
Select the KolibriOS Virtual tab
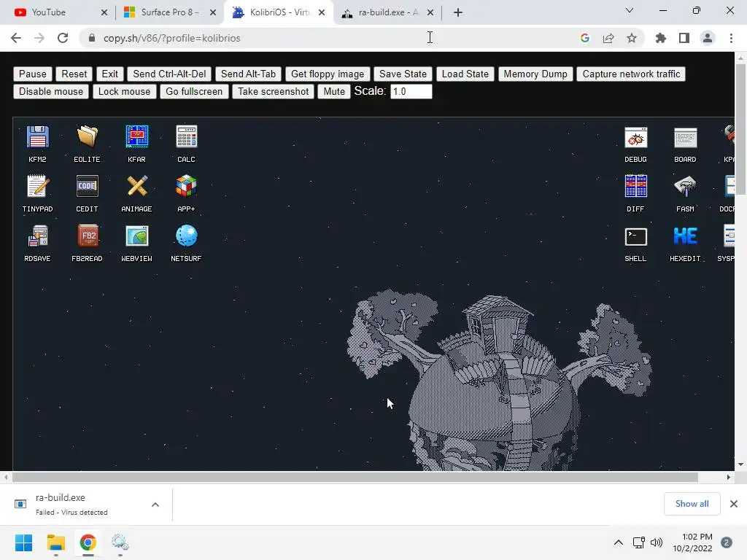tap(279, 12)
